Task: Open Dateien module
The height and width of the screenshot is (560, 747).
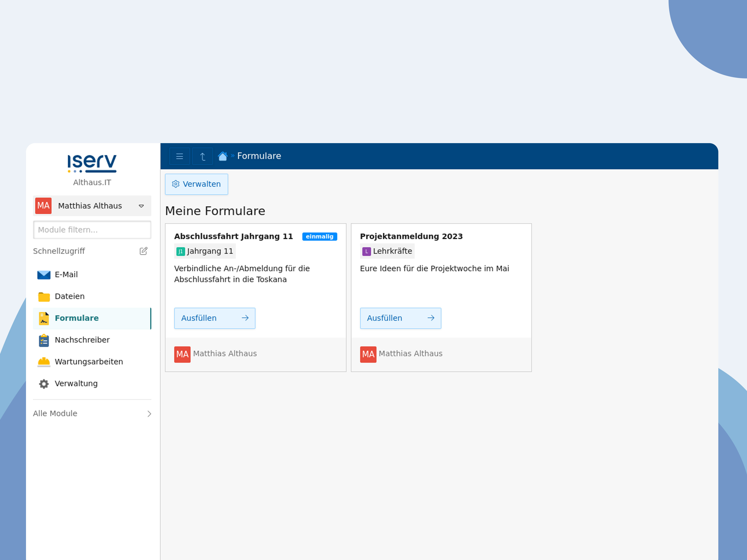Action: 92,296
